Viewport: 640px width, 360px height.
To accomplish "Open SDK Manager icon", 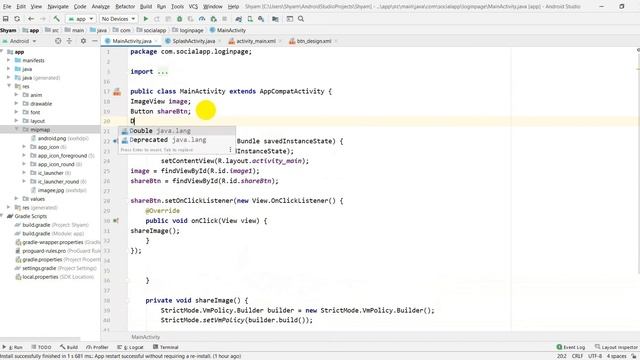I will [x=261, y=19].
